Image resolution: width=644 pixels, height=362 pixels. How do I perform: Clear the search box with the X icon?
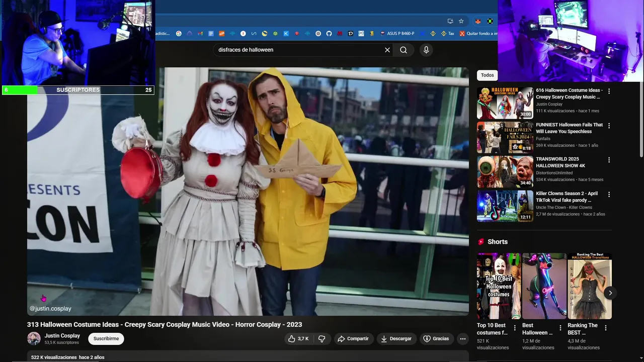pyautogui.click(x=387, y=50)
